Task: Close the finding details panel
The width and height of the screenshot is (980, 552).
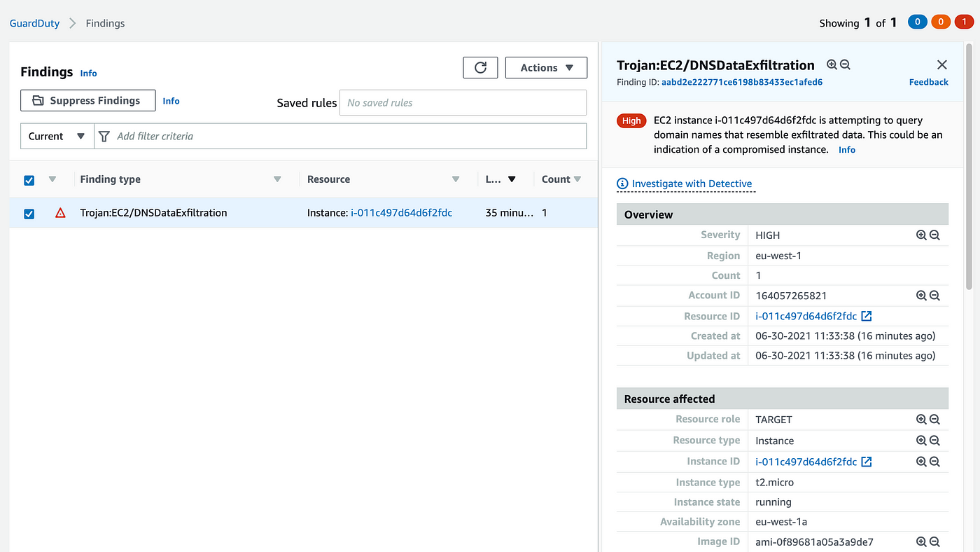Action: 941,64
